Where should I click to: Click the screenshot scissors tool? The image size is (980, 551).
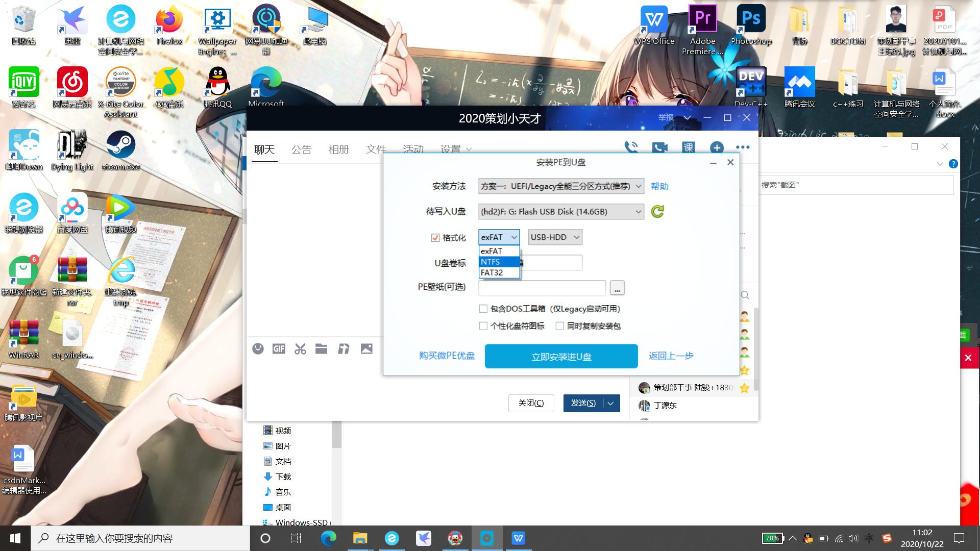click(x=300, y=348)
